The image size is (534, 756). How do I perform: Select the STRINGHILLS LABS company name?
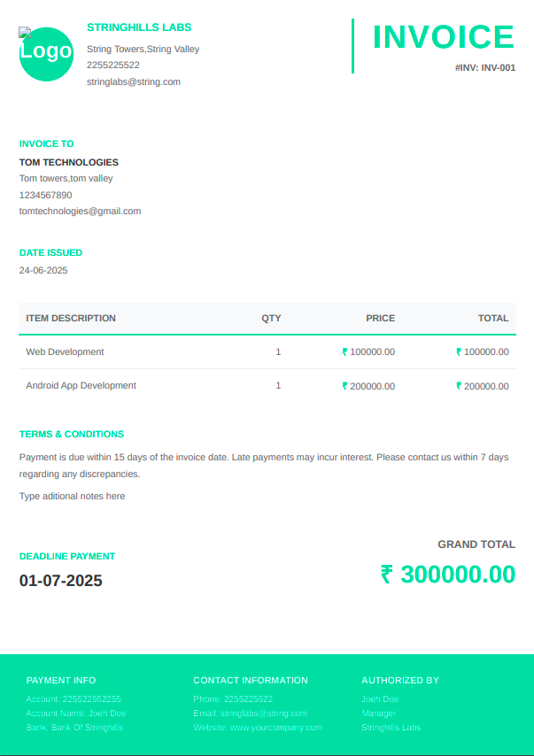pyautogui.click(x=139, y=27)
